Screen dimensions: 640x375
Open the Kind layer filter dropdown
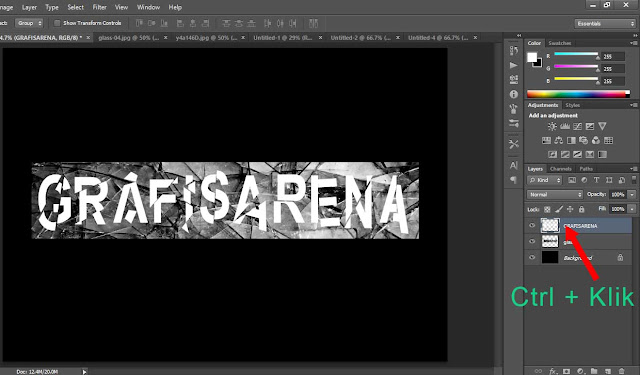(x=545, y=180)
